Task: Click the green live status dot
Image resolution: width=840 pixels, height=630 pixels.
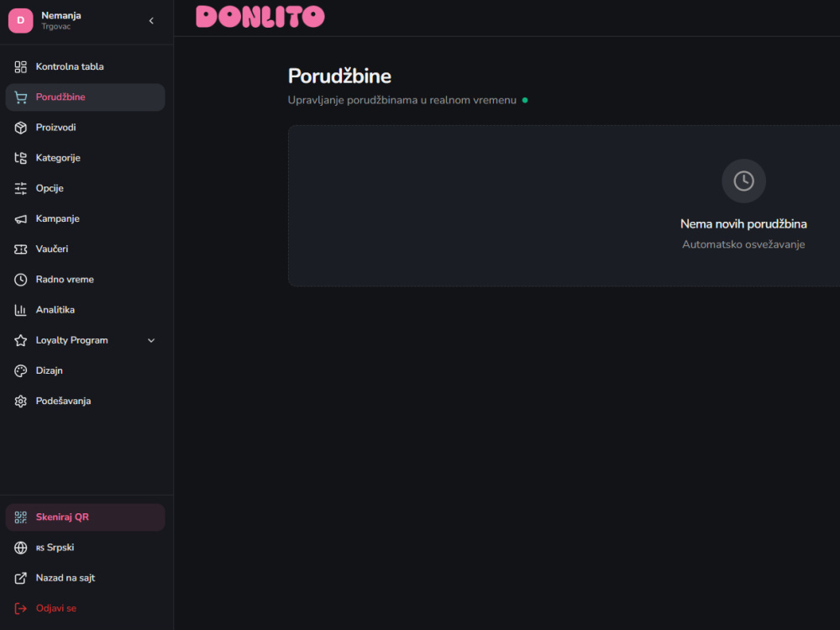Action: tap(525, 100)
